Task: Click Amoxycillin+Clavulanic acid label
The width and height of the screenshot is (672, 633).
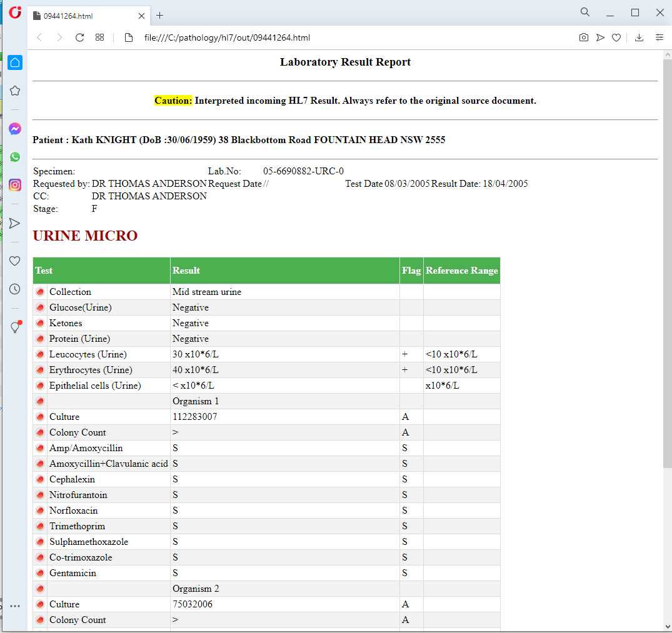Action: pos(108,464)
